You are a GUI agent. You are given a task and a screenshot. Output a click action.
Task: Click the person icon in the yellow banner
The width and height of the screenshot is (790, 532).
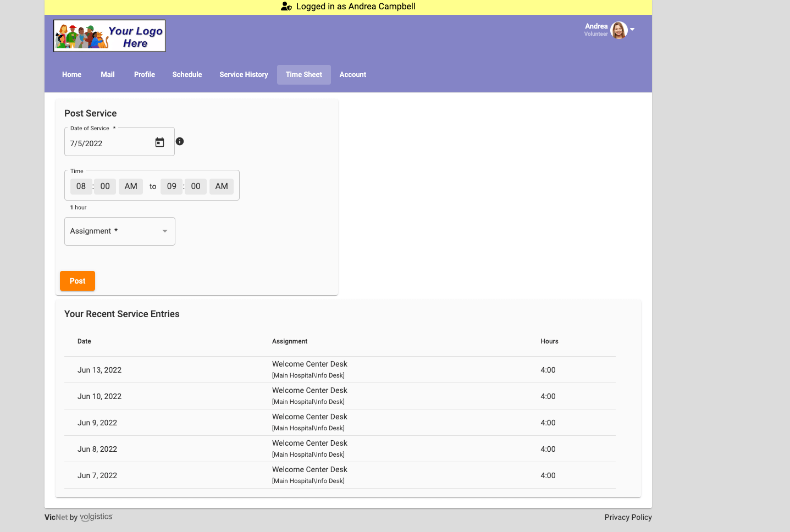click(x=286, y=7)
